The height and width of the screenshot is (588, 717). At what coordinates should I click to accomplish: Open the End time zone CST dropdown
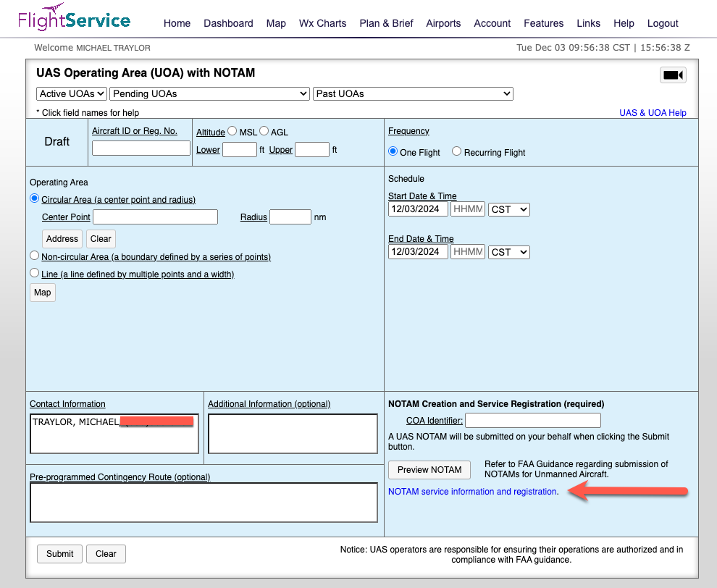[509, 253]
